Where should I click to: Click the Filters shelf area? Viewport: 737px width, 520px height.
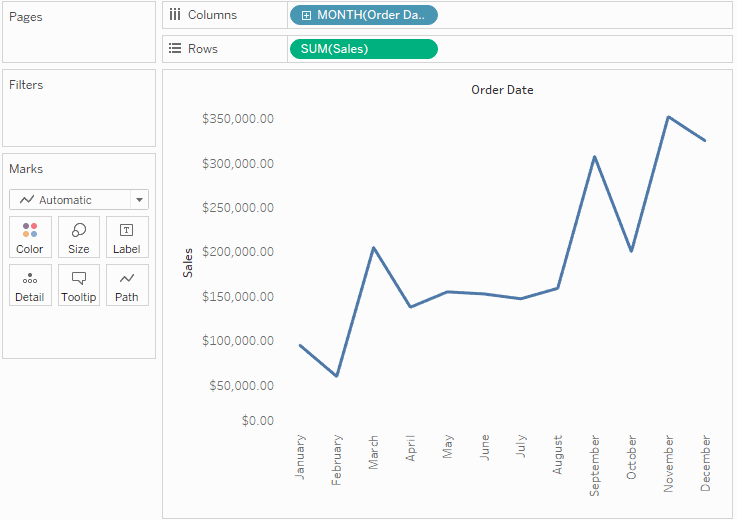coord(79,108)
